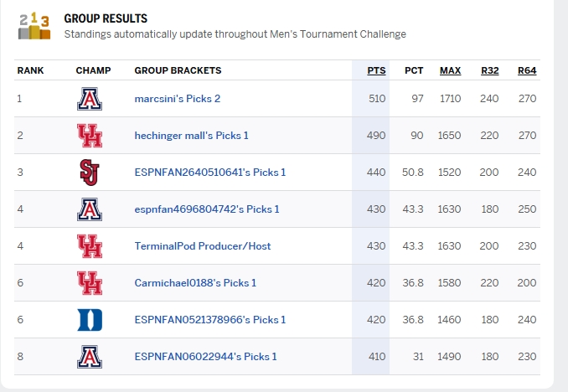568x392 pixels.
Task: Sort standings by R32 column header
Action: click(x=489, y=70)
